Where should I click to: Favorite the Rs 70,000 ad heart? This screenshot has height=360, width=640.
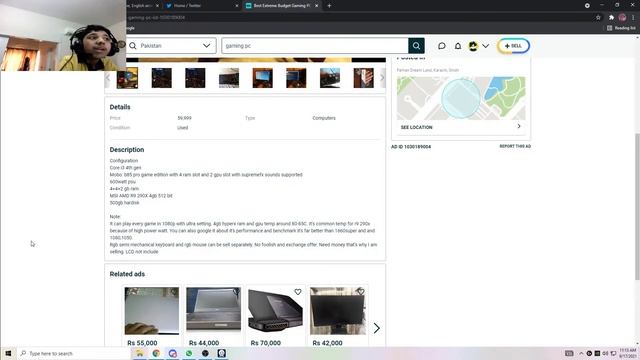(298, 292)
